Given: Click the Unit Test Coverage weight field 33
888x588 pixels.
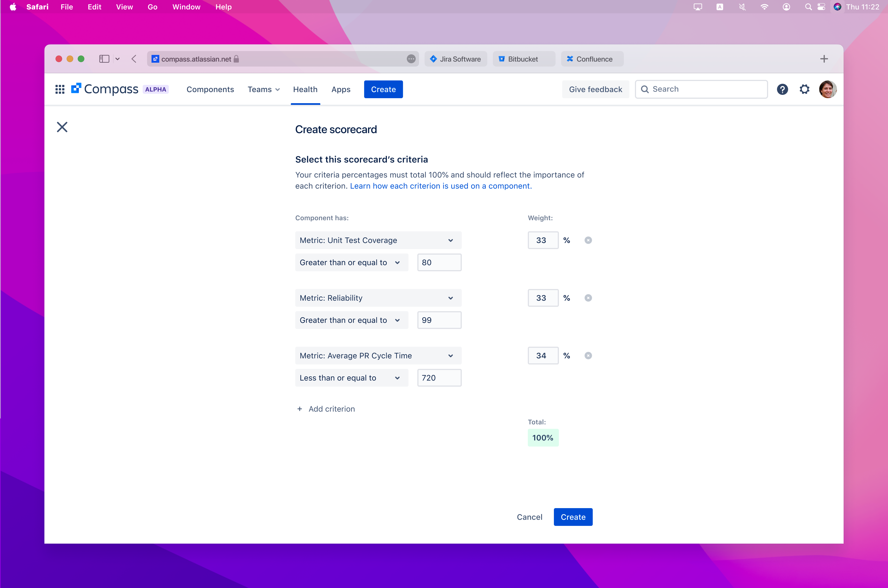Looking at the screenshot, I should 543,240.
